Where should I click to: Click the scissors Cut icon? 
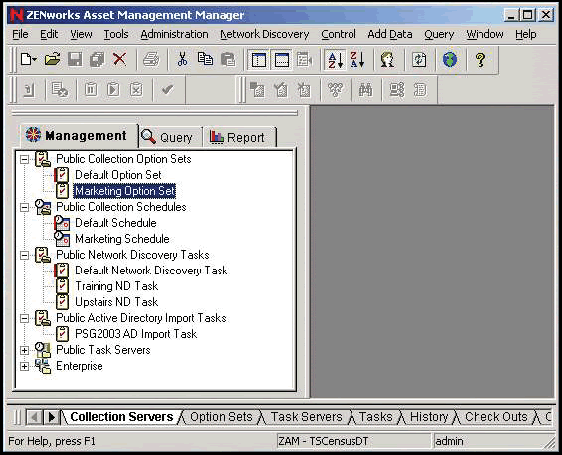tap(182, 59)
